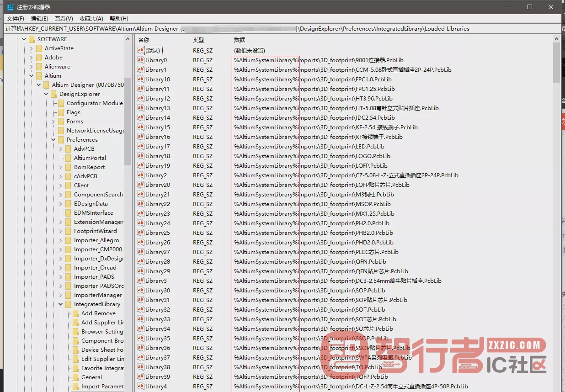This screenshot has height=392, width=565.
Task: Open the 帮助(H) menu
Action: pyautogui.click(x=119, y=19)
